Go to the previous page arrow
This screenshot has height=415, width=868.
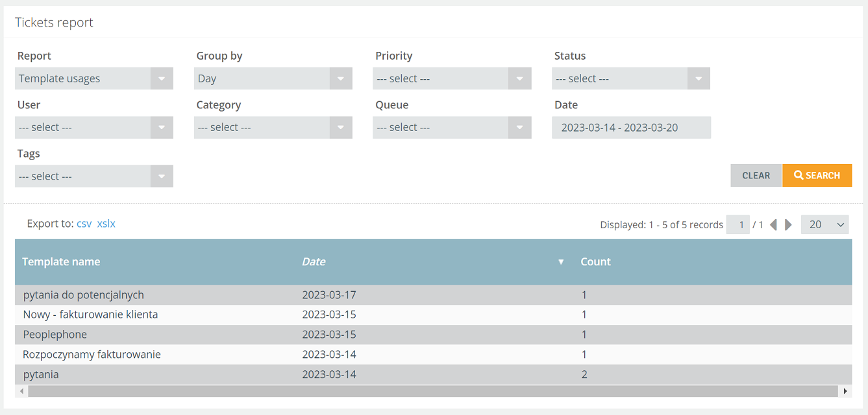773,224
